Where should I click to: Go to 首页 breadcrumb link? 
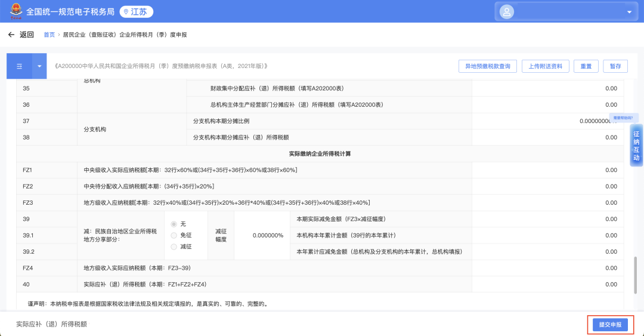coord(49,35)
